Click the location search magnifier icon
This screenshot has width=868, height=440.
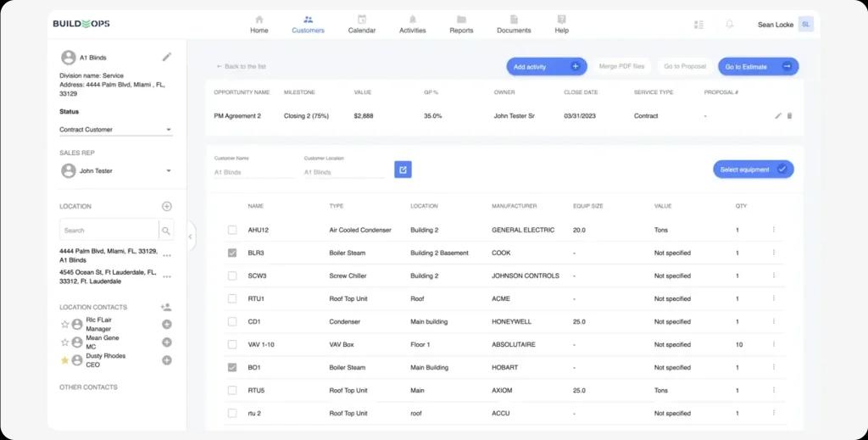point(166,231)
